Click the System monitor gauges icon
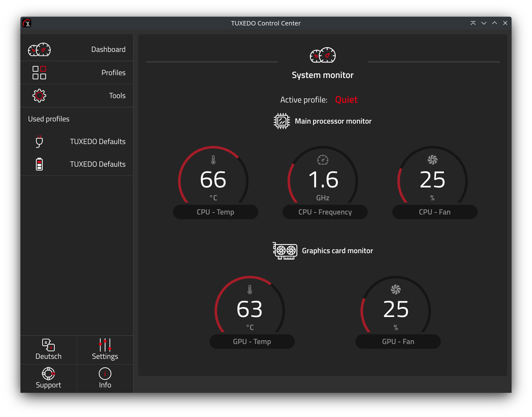 click(323, 55)
